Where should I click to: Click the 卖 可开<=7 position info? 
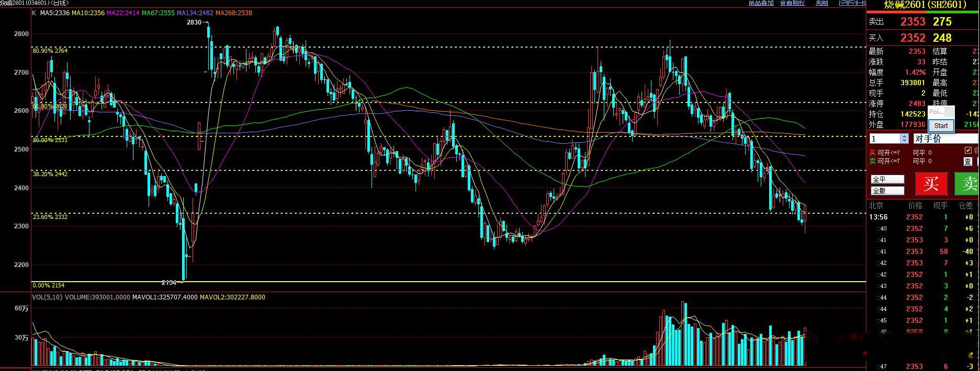(885, 161)
